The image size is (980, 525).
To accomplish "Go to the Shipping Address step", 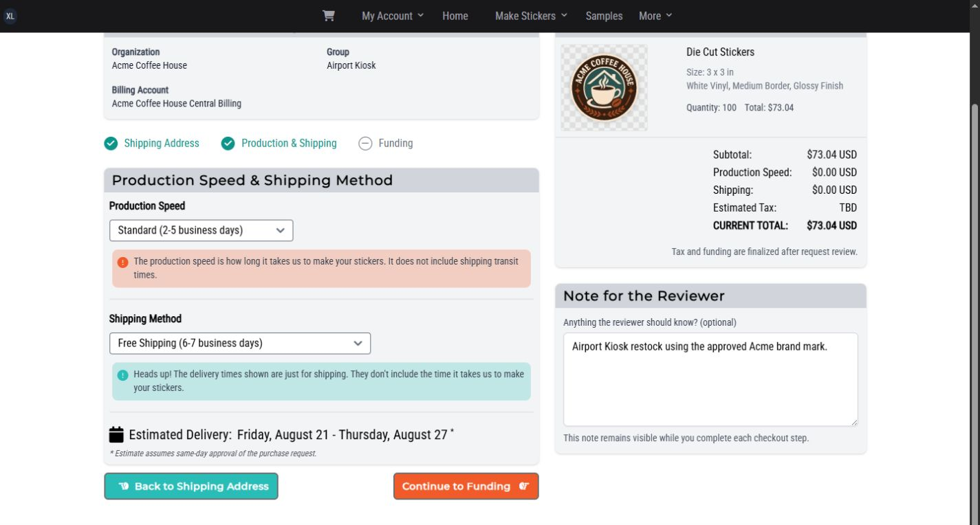I will click(162, 144).
